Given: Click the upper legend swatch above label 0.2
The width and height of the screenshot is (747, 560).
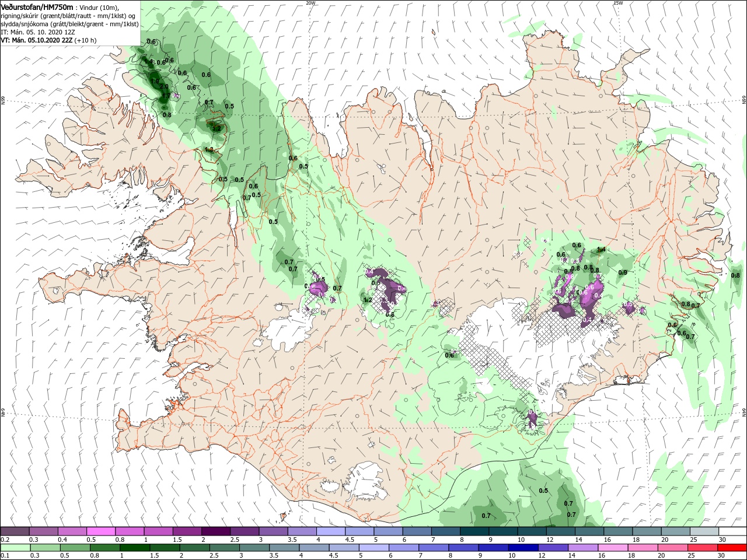Looking at the screenshot, I should tap(15, 531).
